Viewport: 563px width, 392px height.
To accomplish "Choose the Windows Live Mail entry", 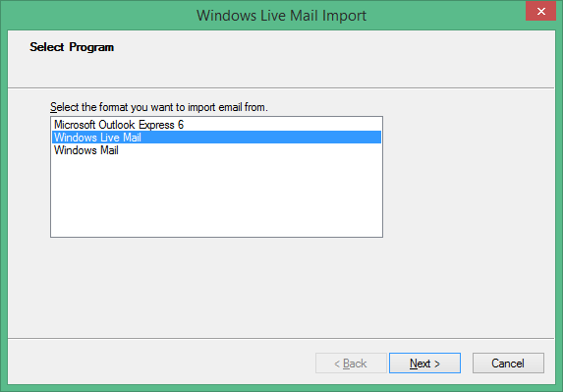I will tap(216, 138).
